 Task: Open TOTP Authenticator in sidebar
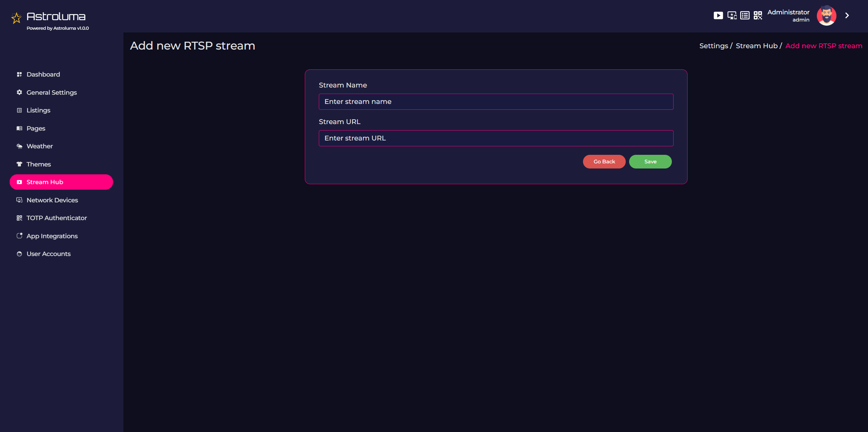pyautogui.click(x=57, y=218)
